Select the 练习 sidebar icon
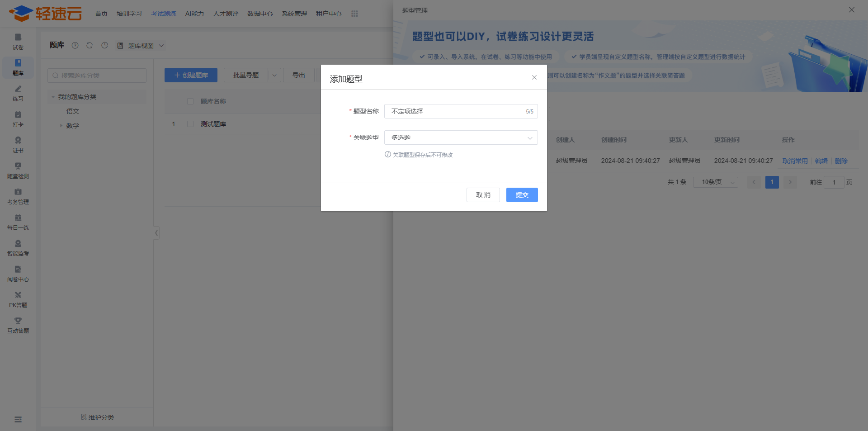Screen dimensions: 868x431 click(x=18, y=93)
